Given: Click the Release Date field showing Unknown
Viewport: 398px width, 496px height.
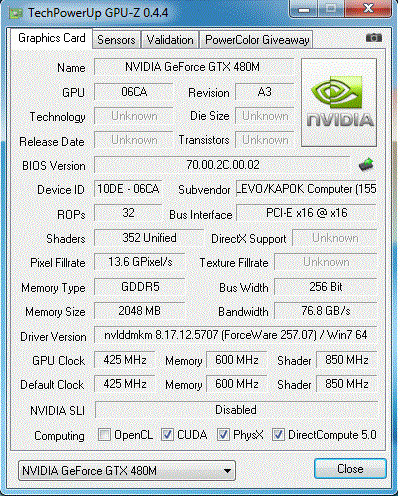Looking at the screenshot, I should [134, 140].
